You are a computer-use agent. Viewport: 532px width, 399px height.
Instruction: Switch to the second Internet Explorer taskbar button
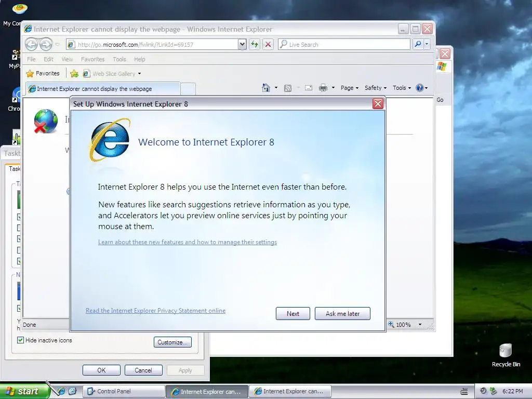290,391
